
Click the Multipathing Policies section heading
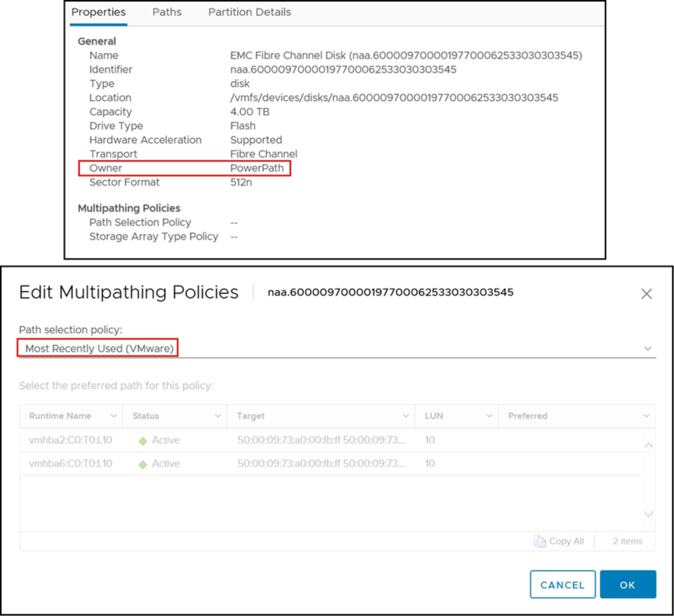tap(129, 208)
